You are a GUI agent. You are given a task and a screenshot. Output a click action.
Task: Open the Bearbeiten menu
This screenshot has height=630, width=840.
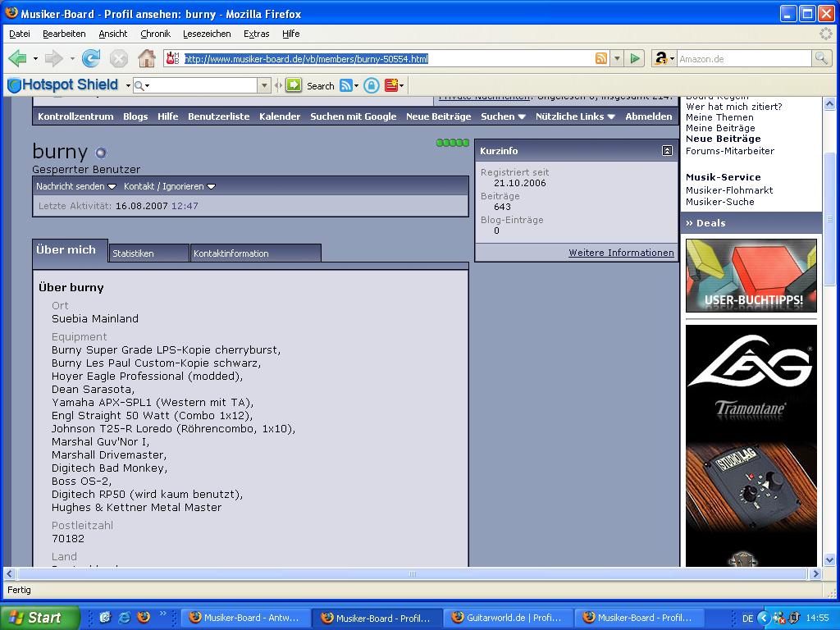[x=64, y=34]
